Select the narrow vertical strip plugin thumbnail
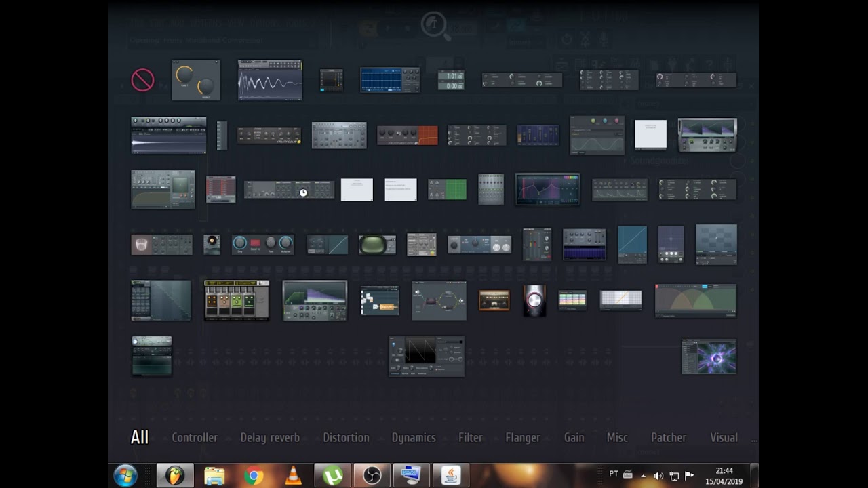Image resolution: width=868 pixels, height=488 pixels. pos(222,135)
